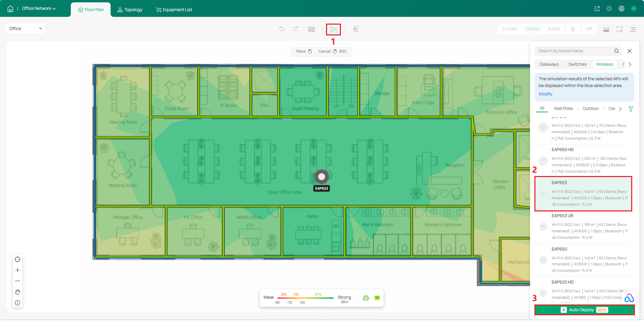Toggle the heatmap visibility eye in legend

pos(377,298)
